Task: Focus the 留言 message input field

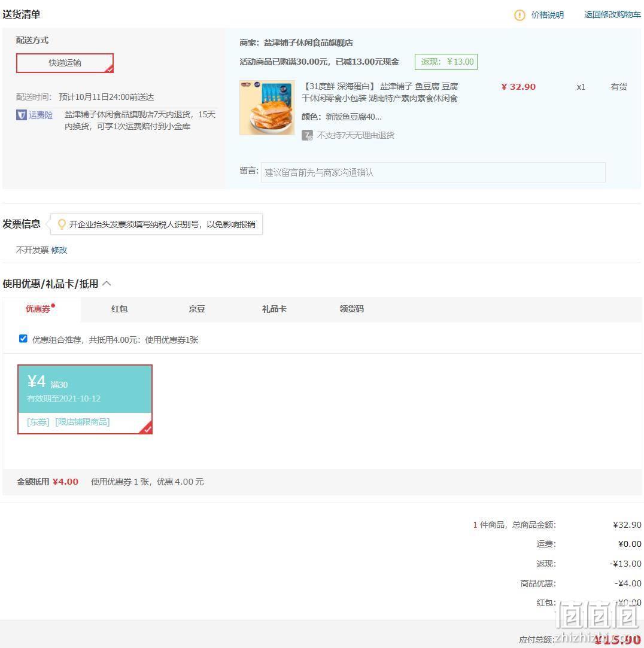Action: coord(433,172)
